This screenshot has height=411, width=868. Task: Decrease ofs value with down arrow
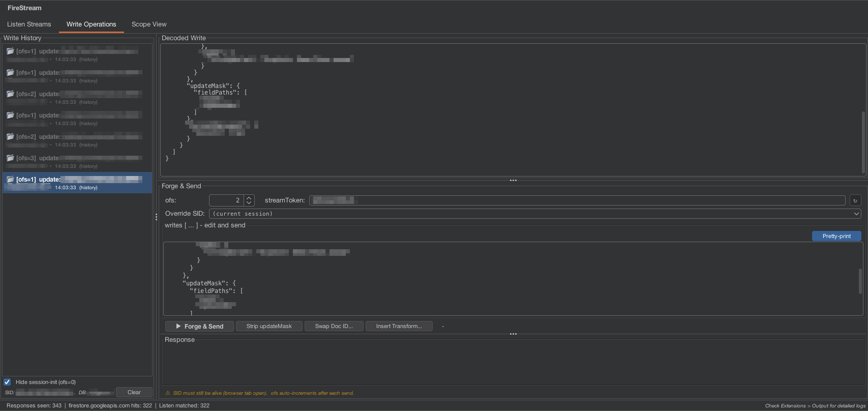click(x=249, y=203)
